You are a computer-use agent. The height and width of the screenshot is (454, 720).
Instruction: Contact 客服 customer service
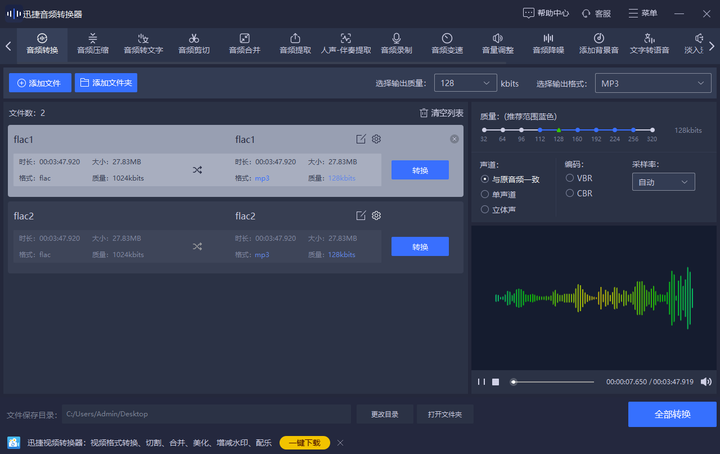[x=596, y=13]
